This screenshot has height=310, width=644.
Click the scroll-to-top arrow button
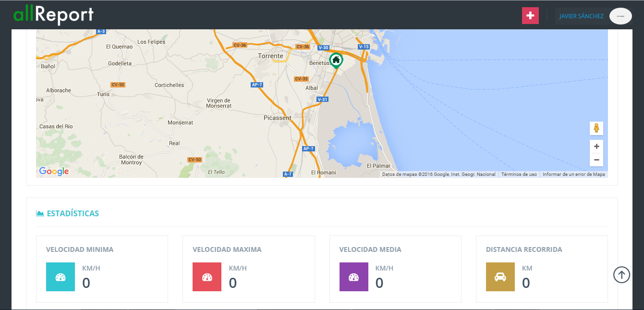tap(621, 275)
